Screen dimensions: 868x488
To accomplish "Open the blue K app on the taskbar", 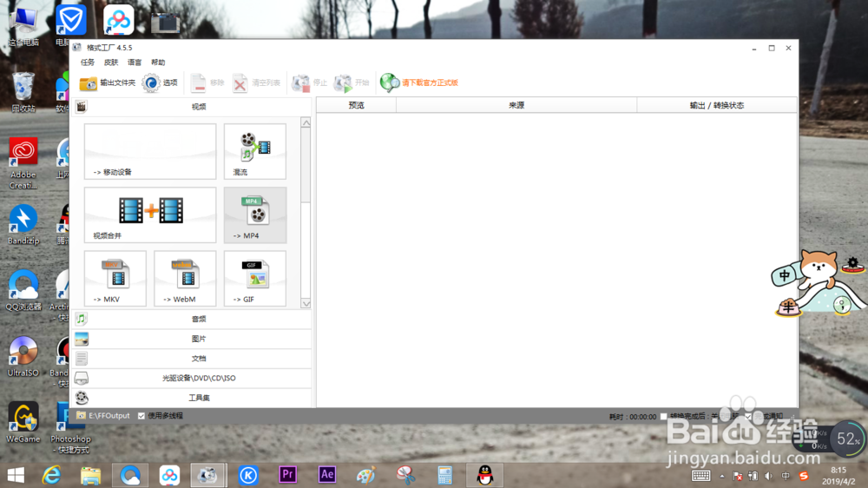I will [248, 475].
